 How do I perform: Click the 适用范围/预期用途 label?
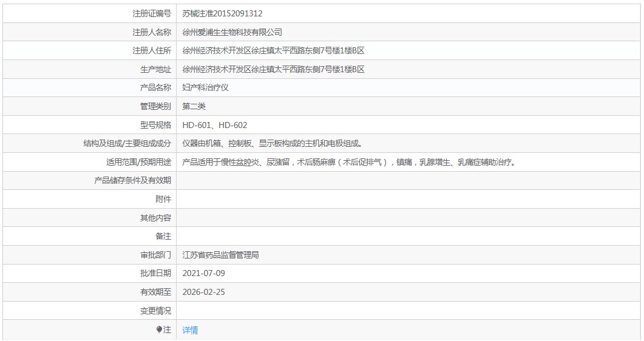[139, 162]
